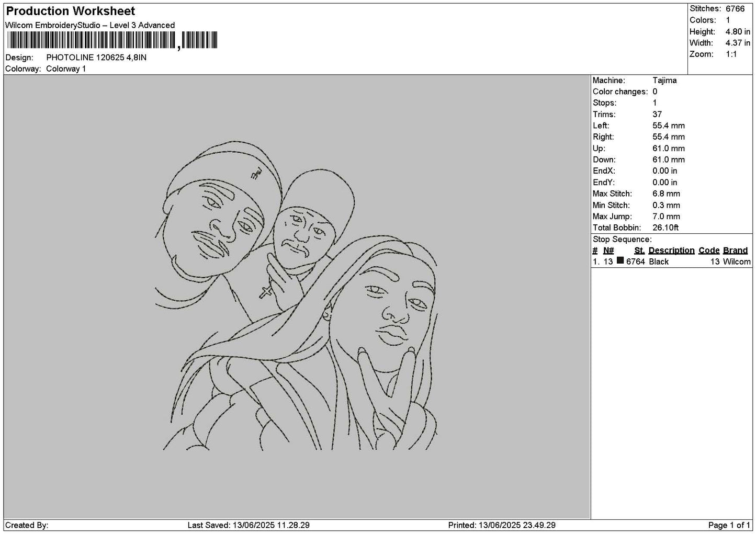Click the Trims value 37
The width and height of the screenshot is (756, 534).
pos(657,115)
